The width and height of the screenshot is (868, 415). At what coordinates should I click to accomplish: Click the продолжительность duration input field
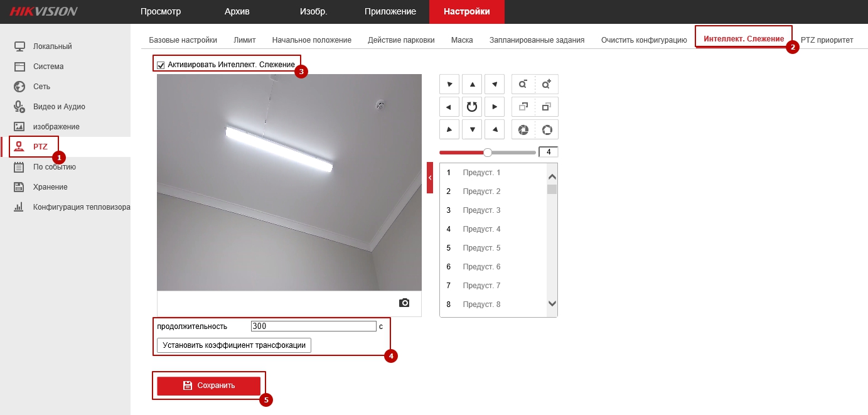(313, 326)
